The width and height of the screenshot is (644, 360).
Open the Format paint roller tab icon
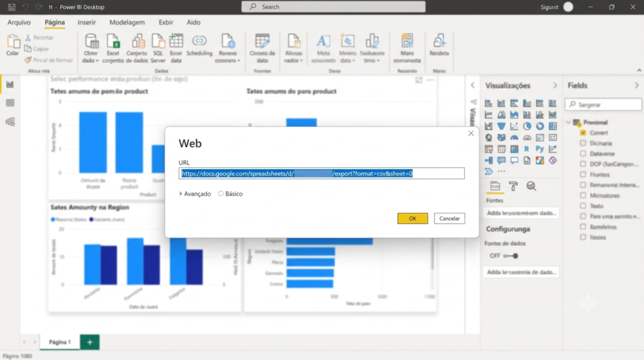click(x=513, y=186)
